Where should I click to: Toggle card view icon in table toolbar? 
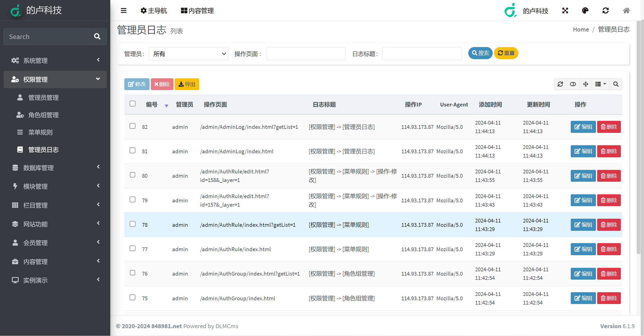click(573, 84)
